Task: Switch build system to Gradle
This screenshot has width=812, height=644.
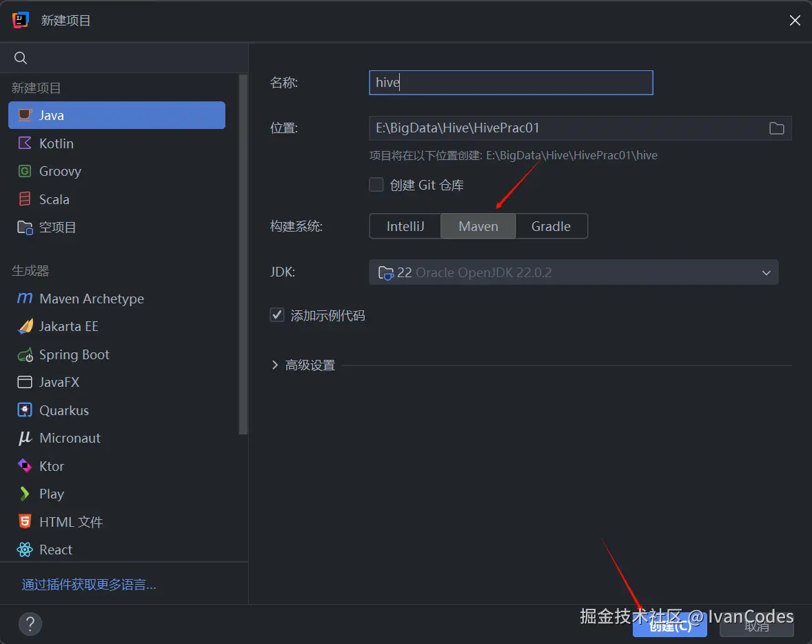Action: [x=551, y=225]
